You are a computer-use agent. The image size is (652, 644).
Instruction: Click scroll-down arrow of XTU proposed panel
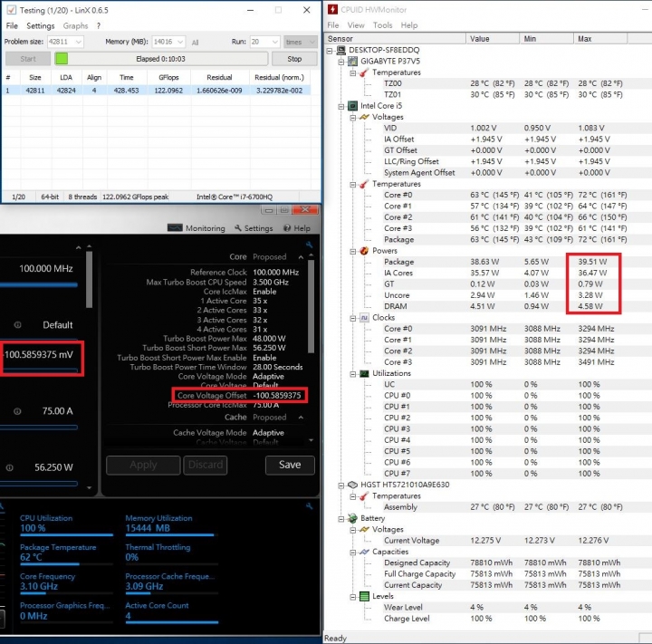point(311,440)
